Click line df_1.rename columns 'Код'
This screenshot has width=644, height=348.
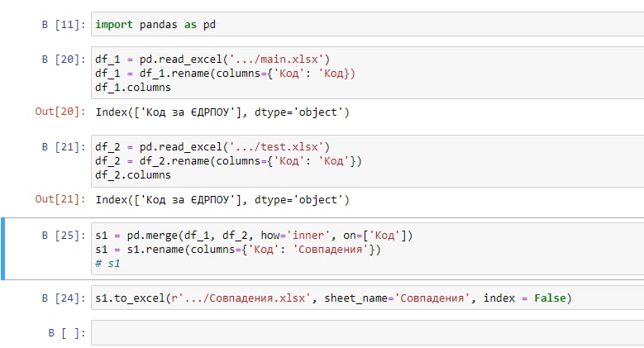point(225,74)
